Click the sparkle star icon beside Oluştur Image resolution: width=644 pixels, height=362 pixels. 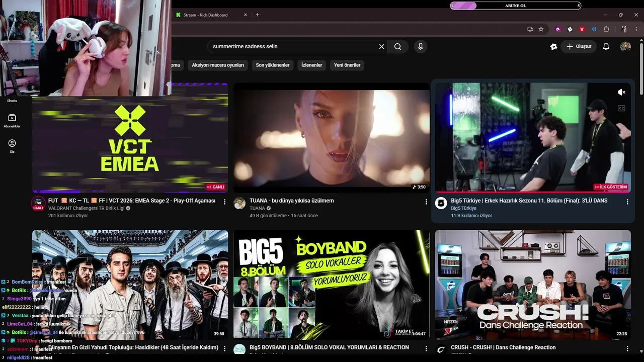(553, 47)
